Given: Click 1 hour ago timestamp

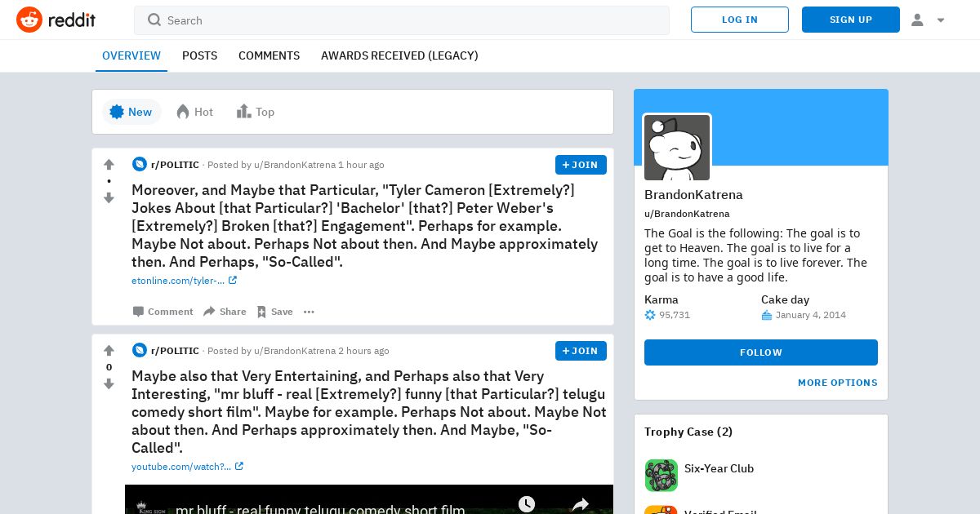Looking at the screenshot, I should pyautogui.click(x=361, y=165).
